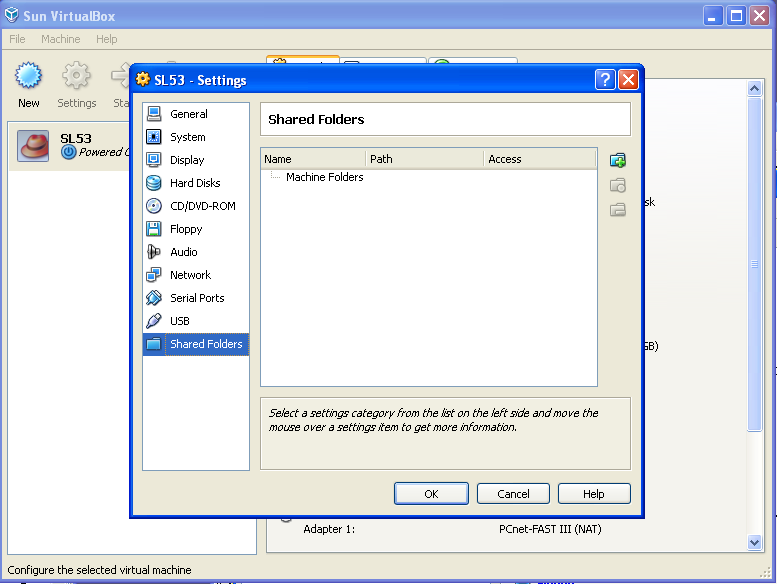Confirm settings with the OK button
The image size is (777, 584).
[431, 494]
